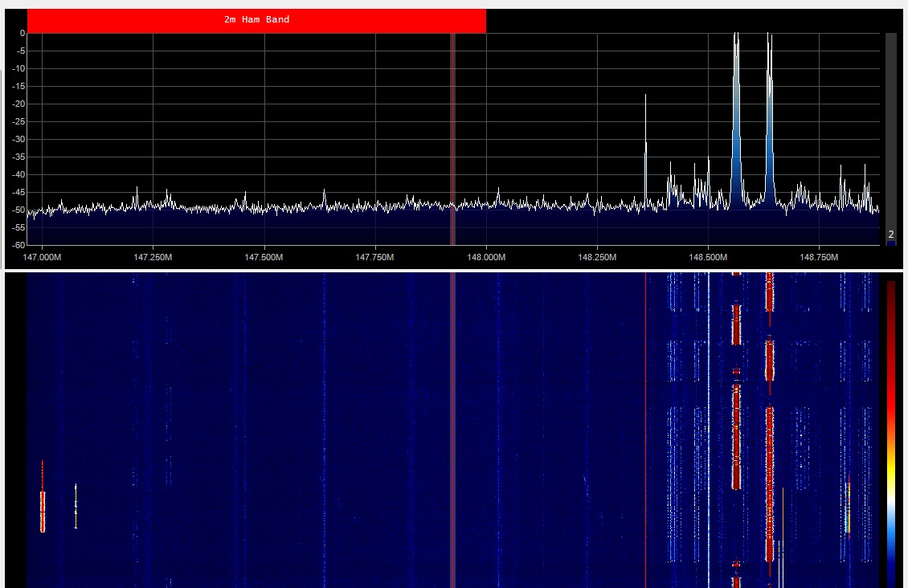Viewport: 908px width, 588px height.
Task: Click the -30 label on the dB axis
Action: pyautogui.click(x=15, y=139)
